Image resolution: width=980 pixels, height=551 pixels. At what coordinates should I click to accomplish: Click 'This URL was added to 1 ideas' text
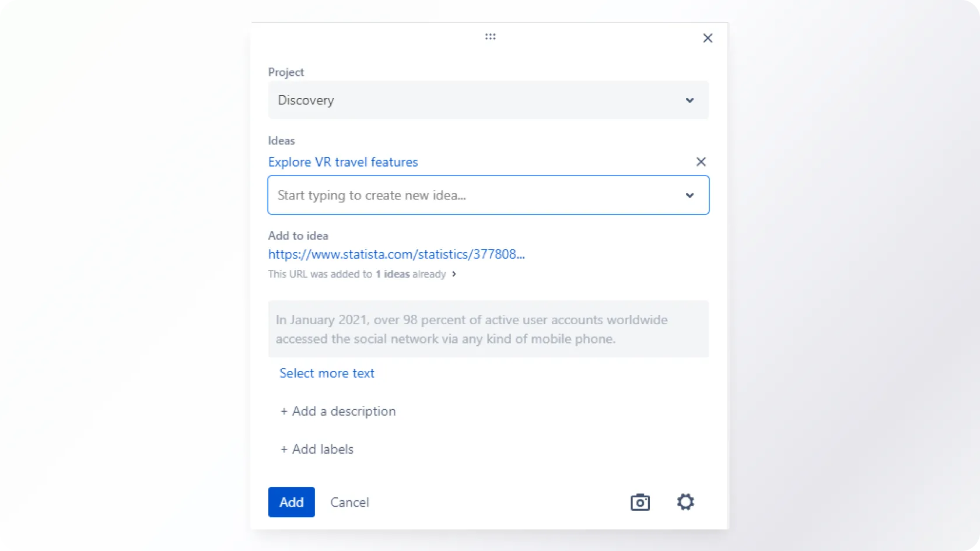click(356, 274)
